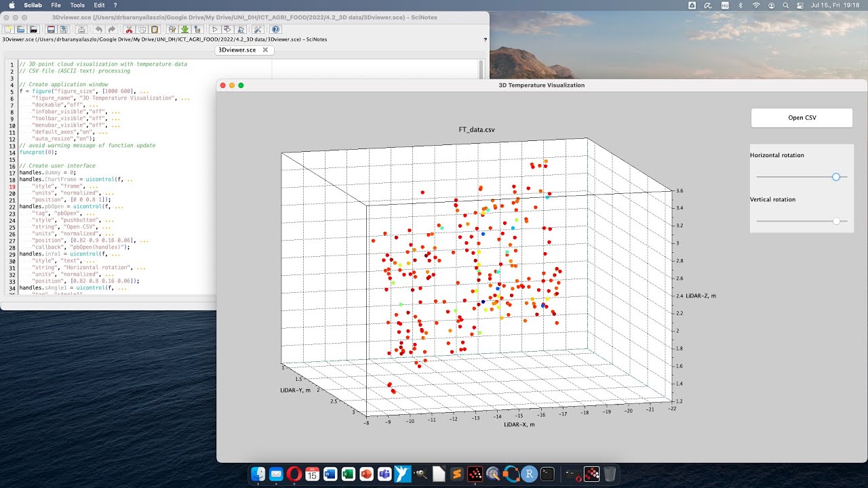This screenshot has width=868, height=488.
Task: Open the Scilab application menu
Action: 33,5
